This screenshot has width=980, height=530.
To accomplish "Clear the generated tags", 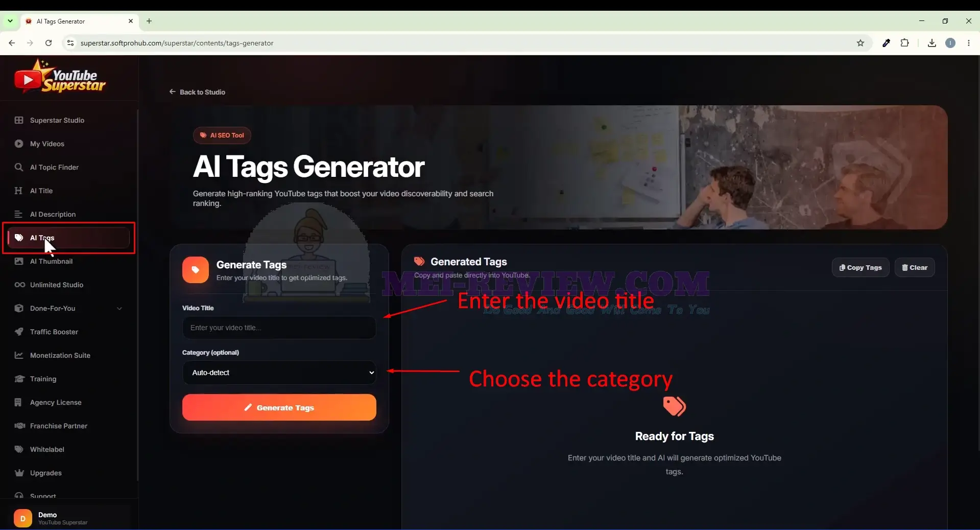I will [x=915, y=267].
